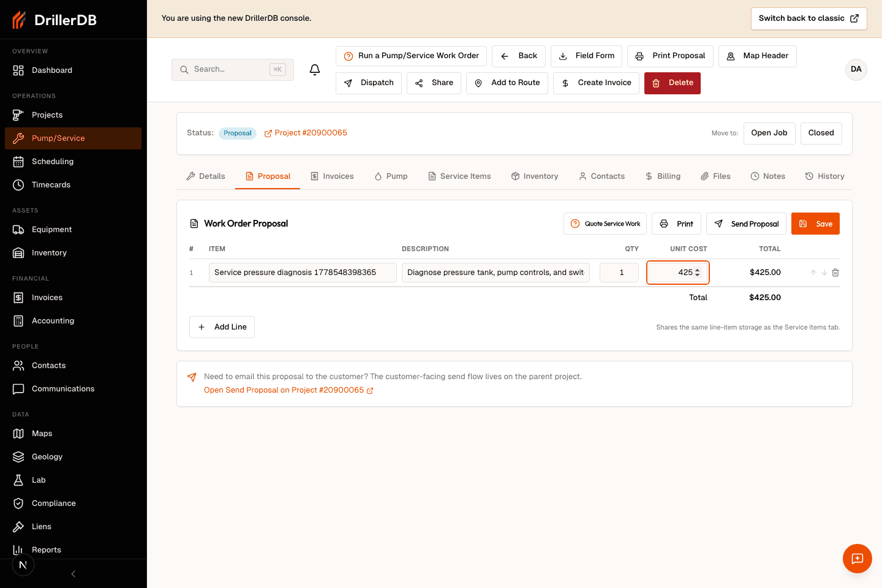Switch to the Details tab
The image size is (882, 588).
click(x=206, y=176)
